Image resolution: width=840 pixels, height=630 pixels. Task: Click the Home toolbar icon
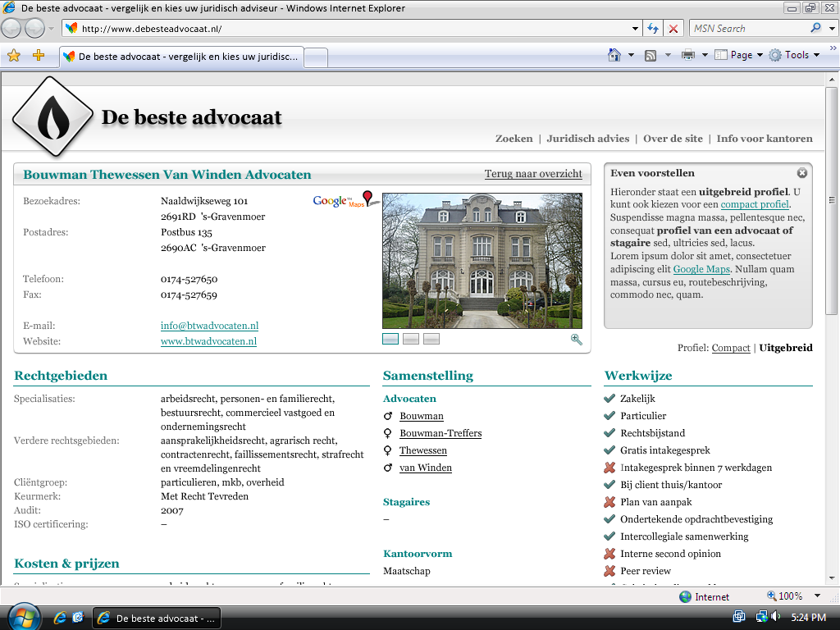pyautogui.click(x=614, y=55)
